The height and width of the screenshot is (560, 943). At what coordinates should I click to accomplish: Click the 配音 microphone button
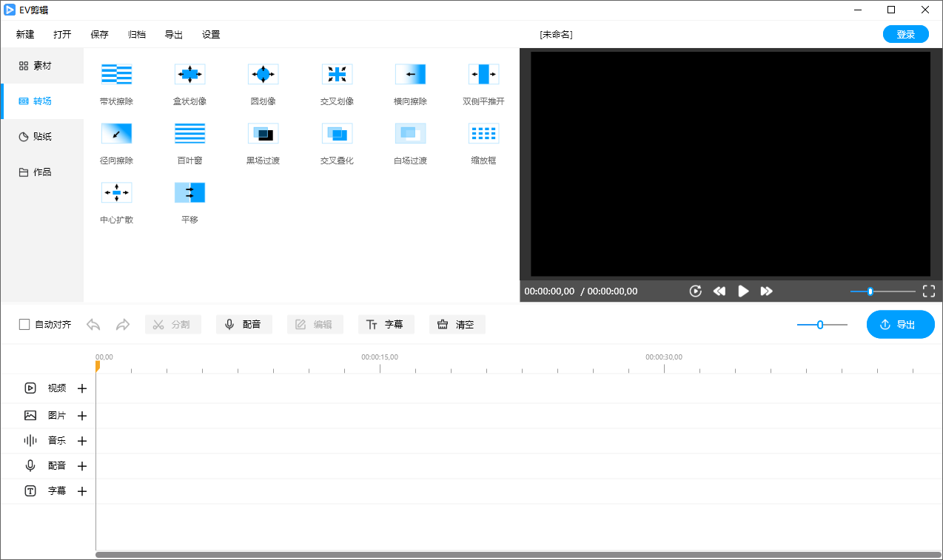tap(244, 324)
